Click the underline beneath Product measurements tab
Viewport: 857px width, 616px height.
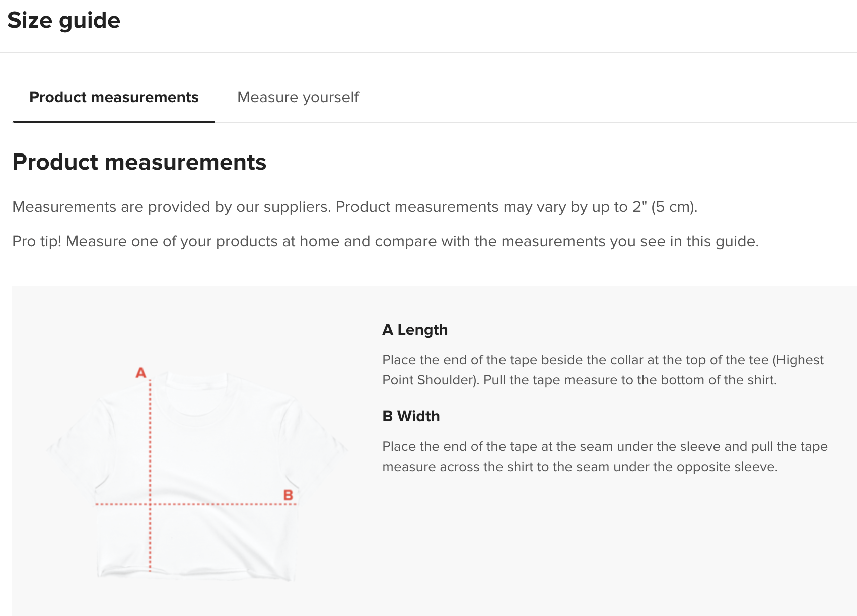click(114, 121)
